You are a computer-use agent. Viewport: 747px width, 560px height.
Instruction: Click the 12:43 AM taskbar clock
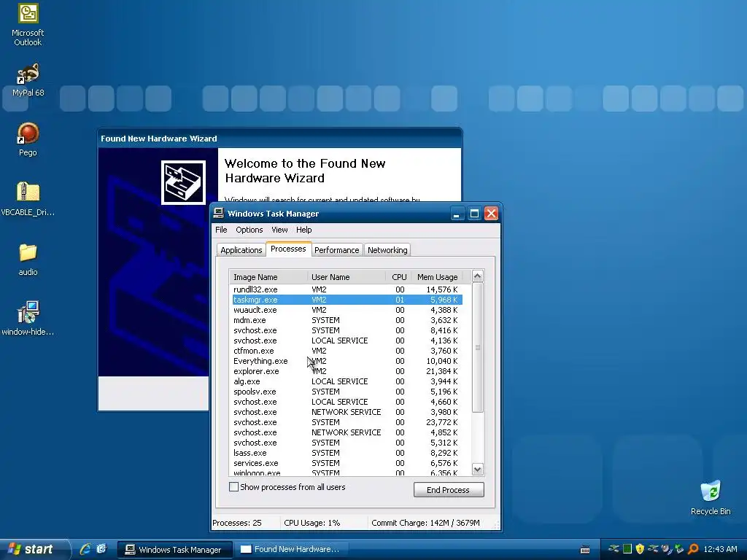(x=720, y=549)
